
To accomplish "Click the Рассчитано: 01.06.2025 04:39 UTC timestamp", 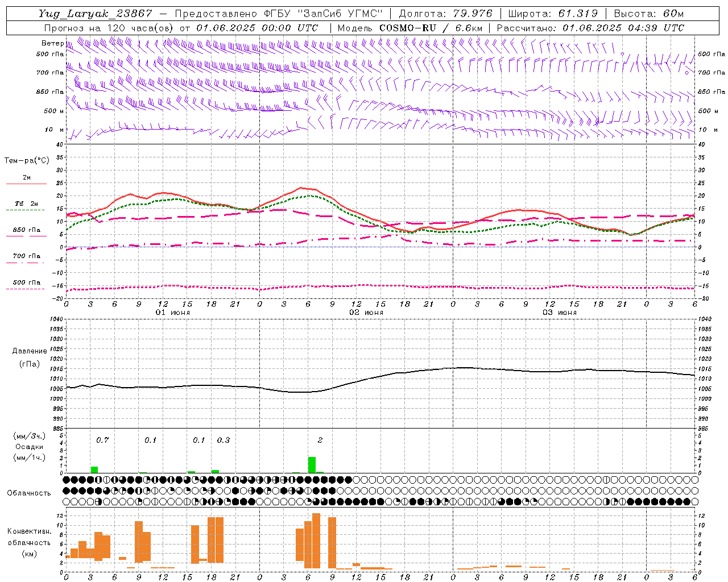I will (590, 28).
